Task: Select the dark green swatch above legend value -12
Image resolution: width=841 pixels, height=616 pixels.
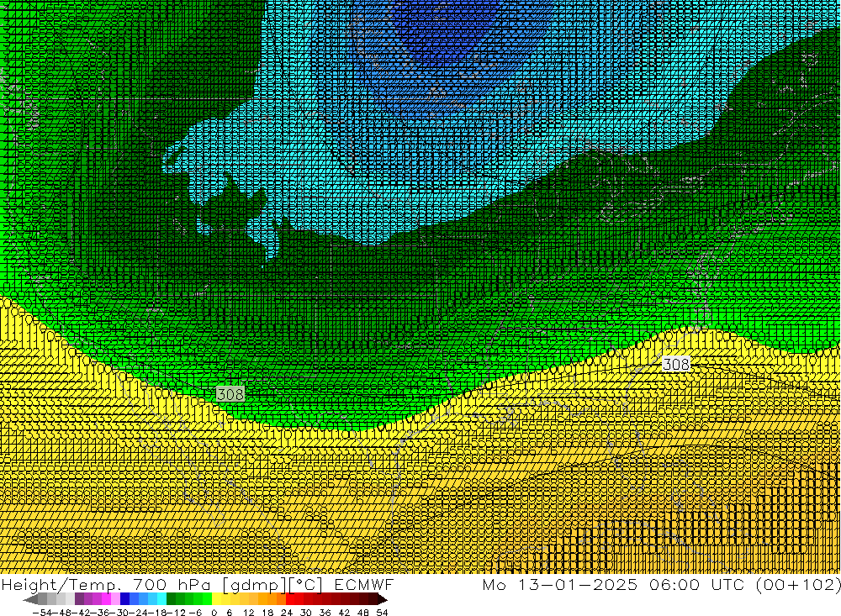Action: point(171,600)
